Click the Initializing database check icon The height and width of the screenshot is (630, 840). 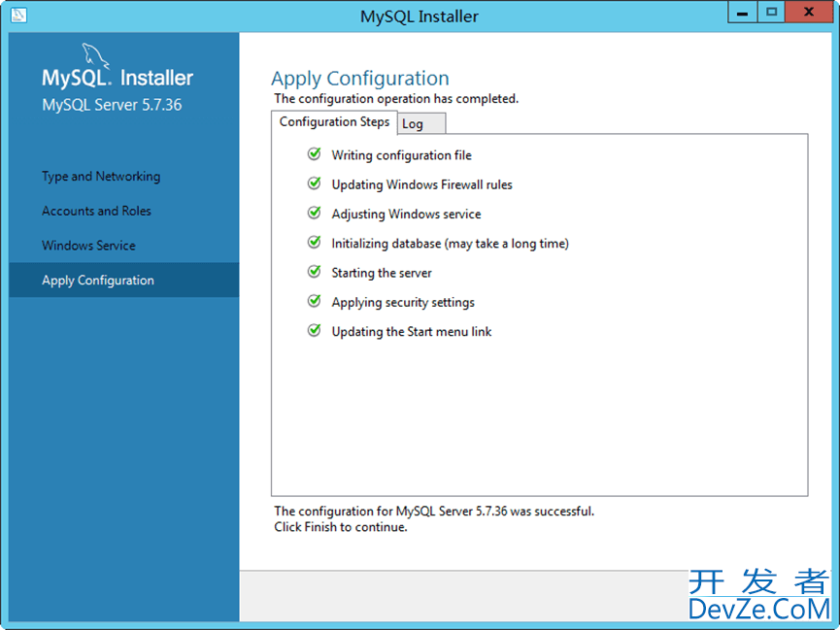315,243
